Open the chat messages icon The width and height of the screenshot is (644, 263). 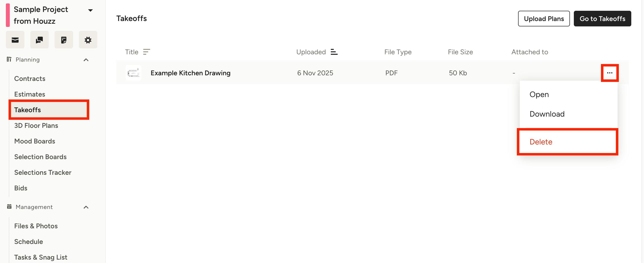(39, 40)
